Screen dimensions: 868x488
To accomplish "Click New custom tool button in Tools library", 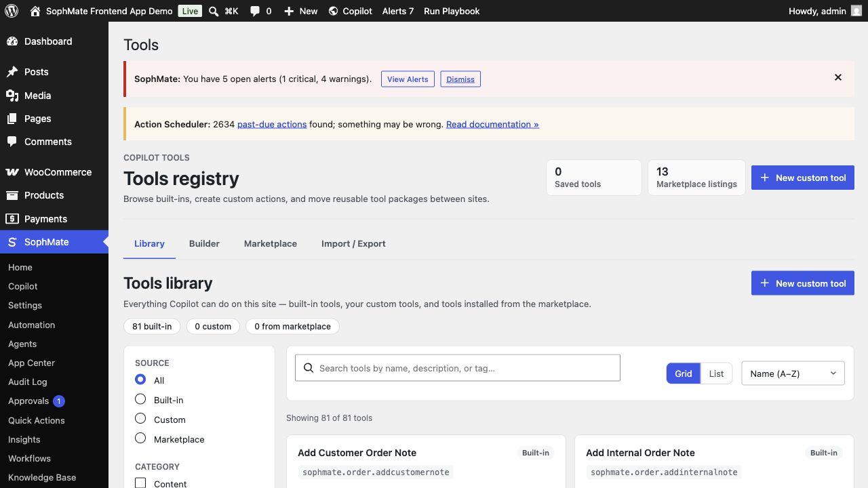I will click(x=803, y=283).
